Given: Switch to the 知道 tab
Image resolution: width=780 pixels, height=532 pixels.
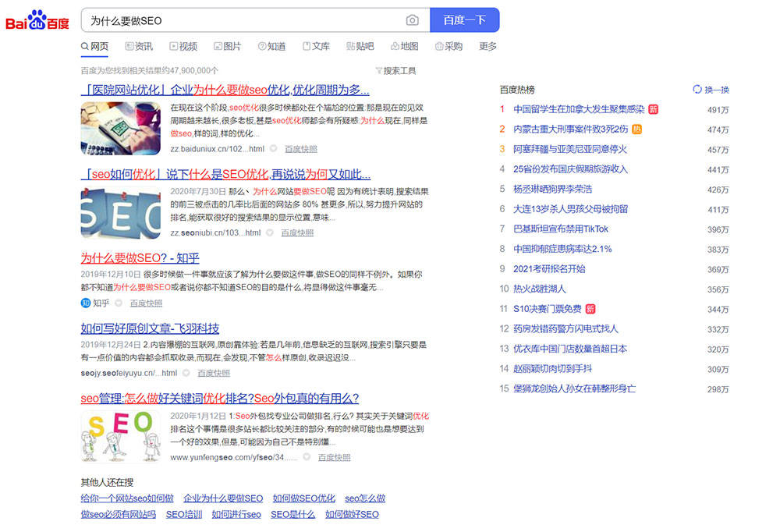Looking at the screenshot, I should [x=272, y=46].
